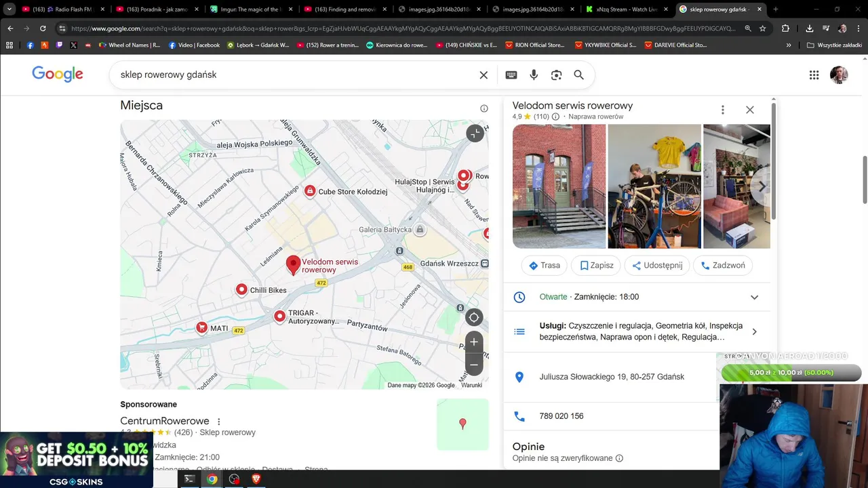Call the shop with Zadzwoń button

[723, 266]
